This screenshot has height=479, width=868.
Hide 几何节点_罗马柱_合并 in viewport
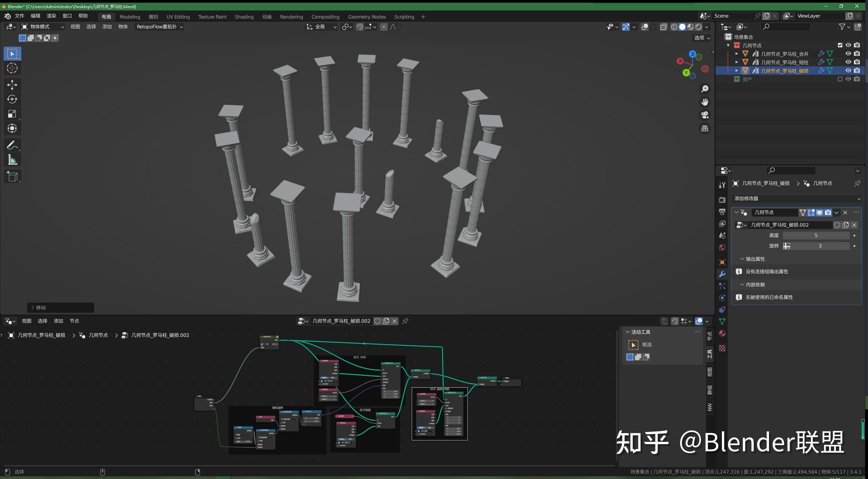point(848,54)
